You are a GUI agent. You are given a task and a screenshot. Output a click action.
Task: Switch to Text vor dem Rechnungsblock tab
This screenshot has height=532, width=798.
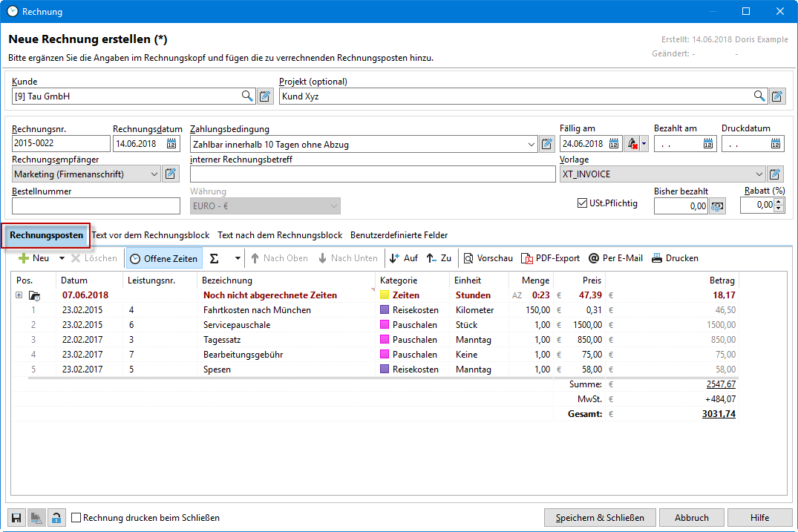click(x=150, y=235)
